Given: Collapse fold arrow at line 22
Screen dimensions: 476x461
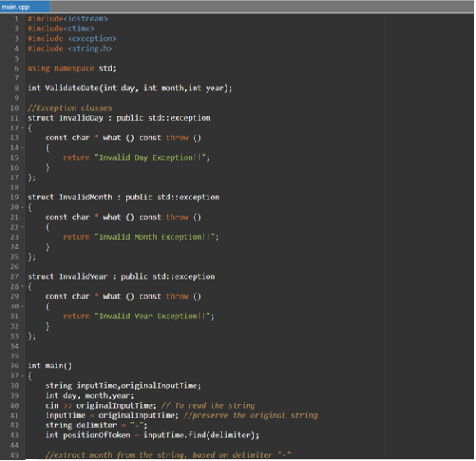Looking at the screenshot, I should click(x=22, y=227).
